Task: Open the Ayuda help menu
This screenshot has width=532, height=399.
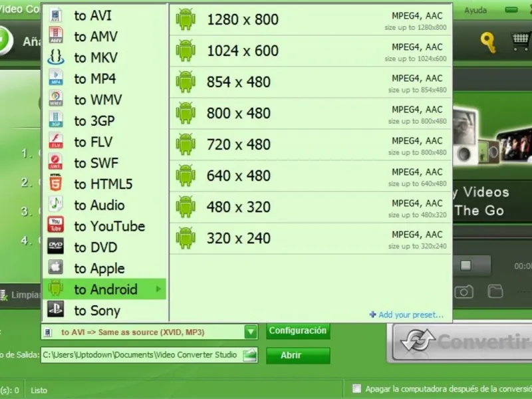Action: [x=475, y=10]
